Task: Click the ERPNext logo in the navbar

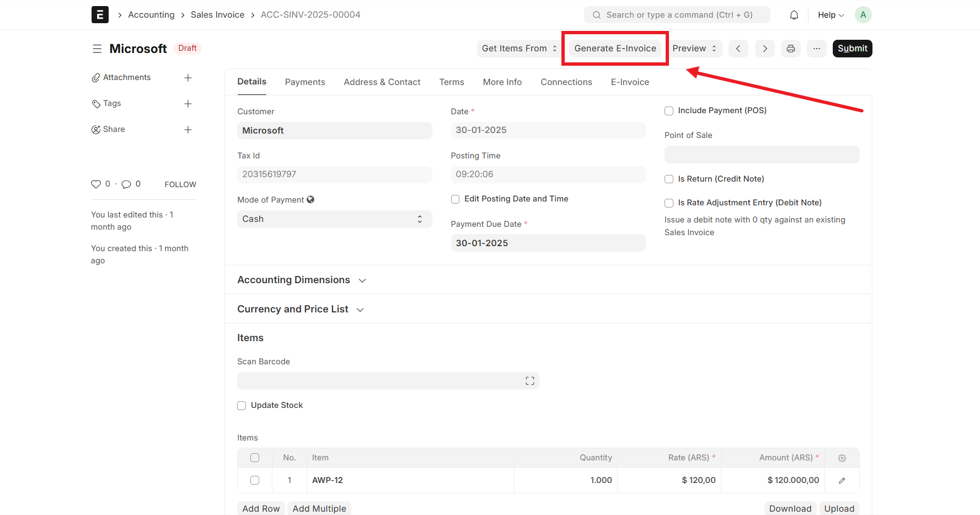Action: 100,14
